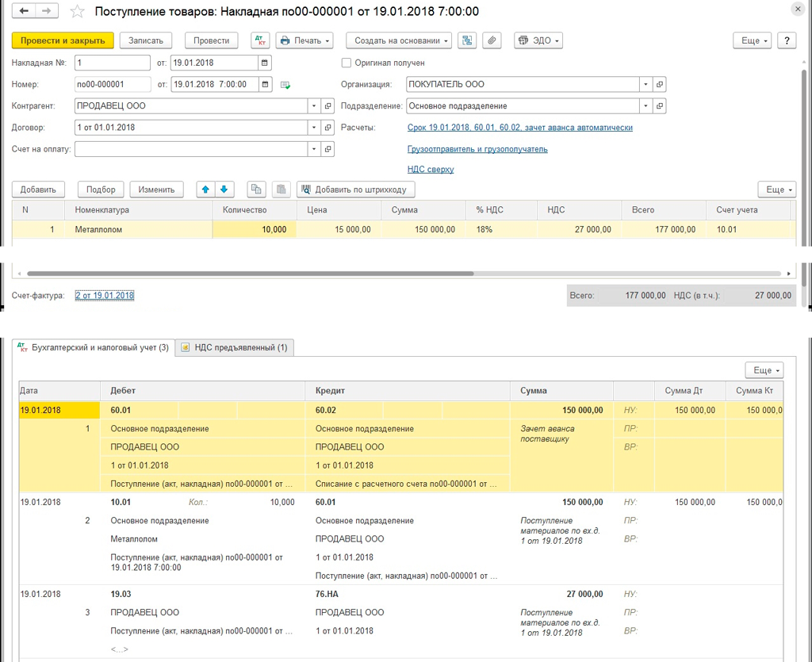This screenshot has width=812, height=662.
Task: Open ЭДО dropdown menu
Action: click(538, 40)
